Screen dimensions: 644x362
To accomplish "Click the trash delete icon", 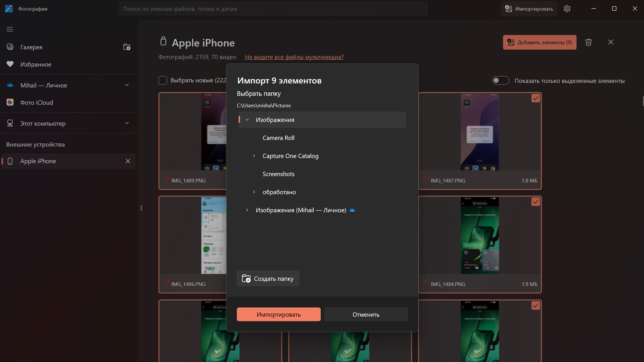I will [x=588, y=42].
